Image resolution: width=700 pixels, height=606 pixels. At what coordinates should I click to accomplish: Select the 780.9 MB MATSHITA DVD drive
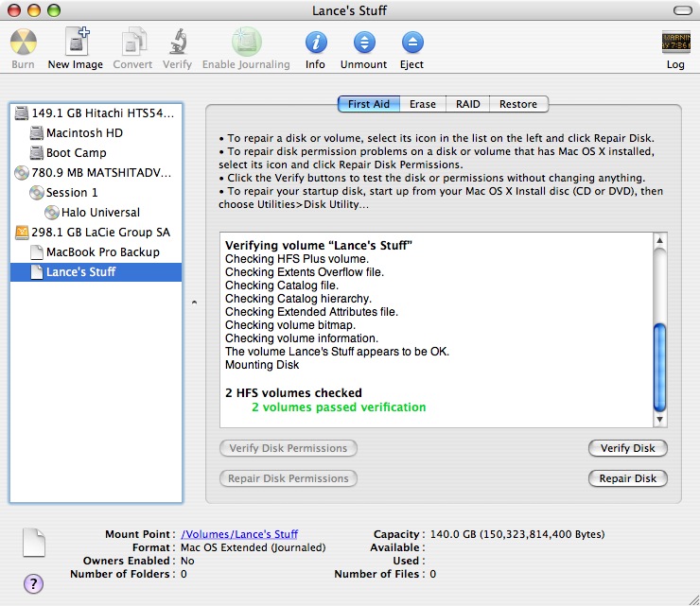96,173
